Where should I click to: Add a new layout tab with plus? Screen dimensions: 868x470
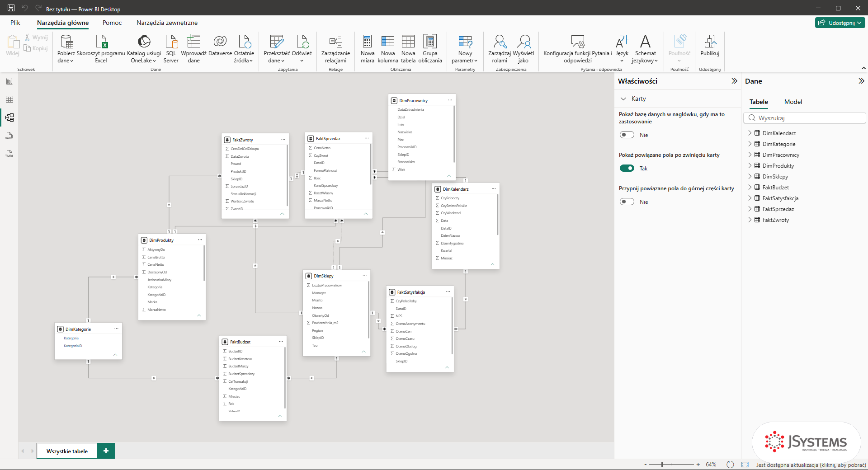(x=106, y=451)
